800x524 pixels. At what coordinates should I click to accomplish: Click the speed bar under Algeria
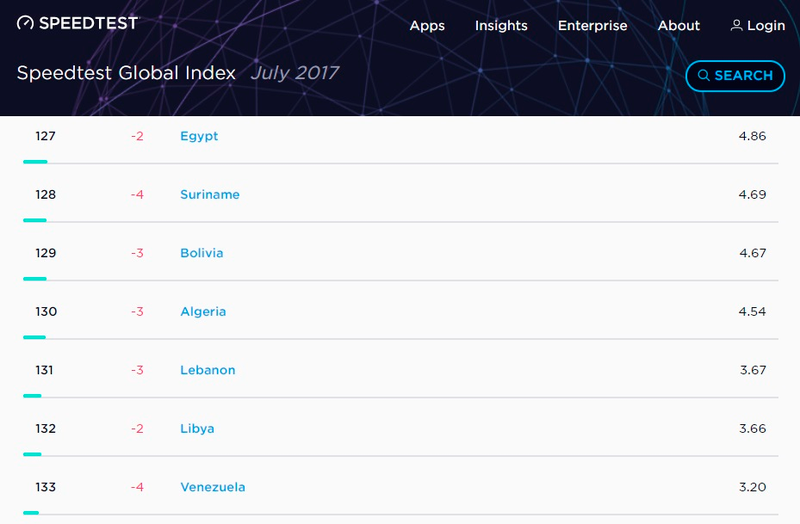tap(35, 337)
